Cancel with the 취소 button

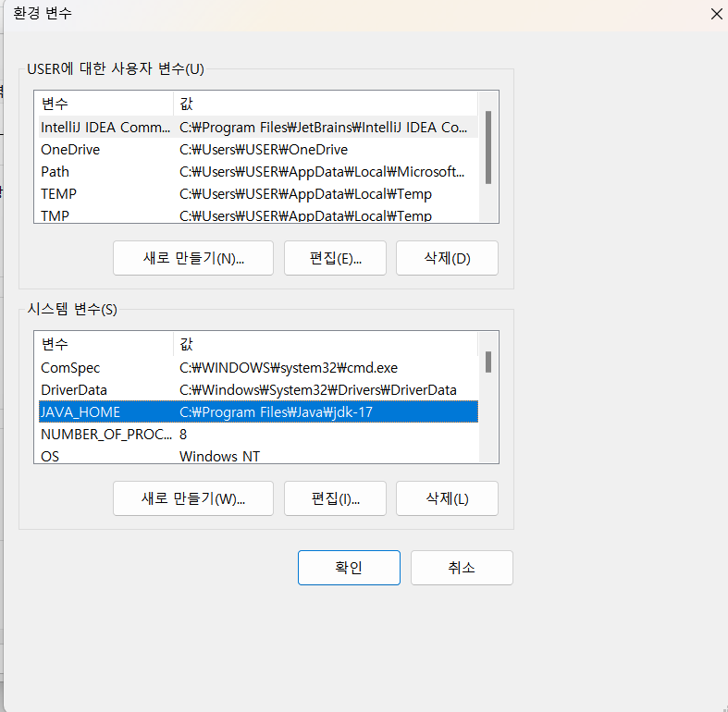point(462,568)
